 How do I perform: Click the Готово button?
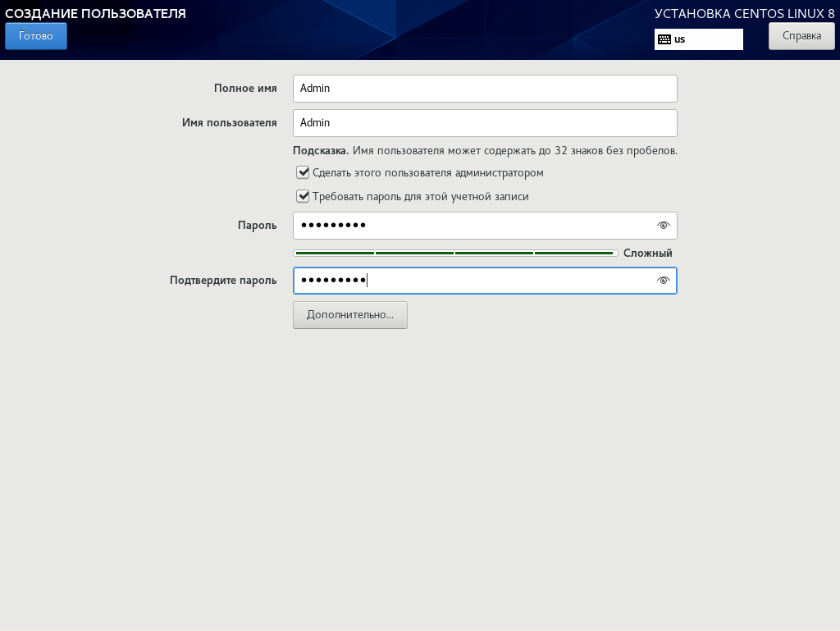tap(36, 36)
